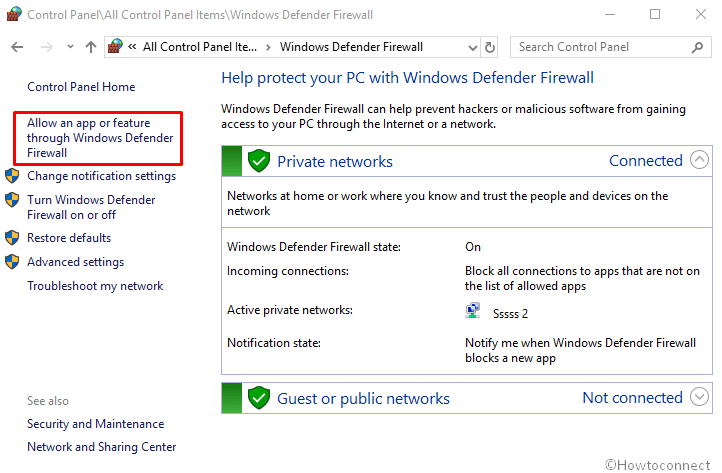Go up one folder level
The width and height of the screenshot is (722, 473).
tap(91, 47)
